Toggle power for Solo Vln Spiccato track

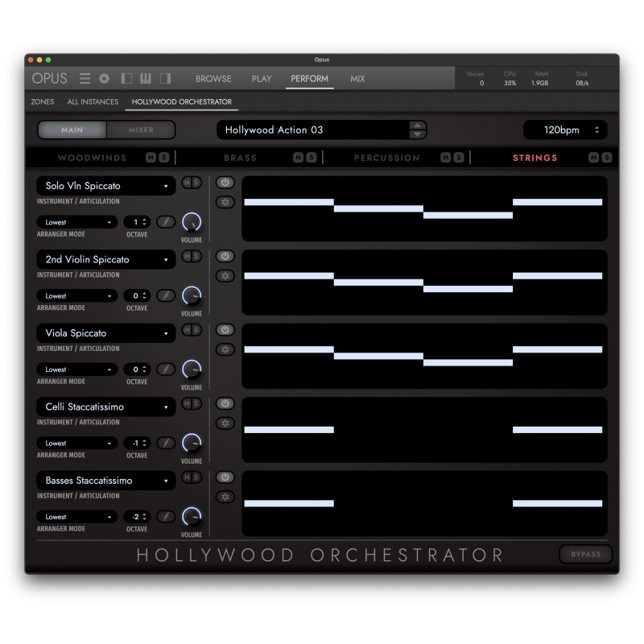(x=225, y=183)
